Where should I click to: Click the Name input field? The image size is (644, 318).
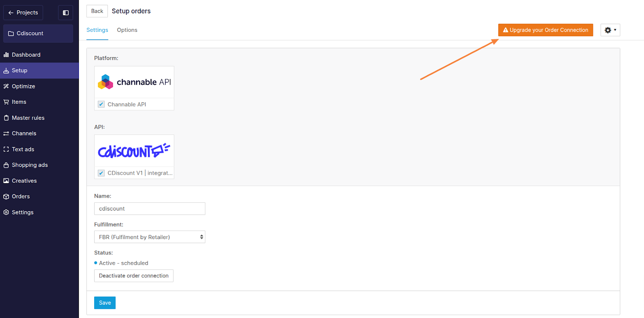(150, 209)
